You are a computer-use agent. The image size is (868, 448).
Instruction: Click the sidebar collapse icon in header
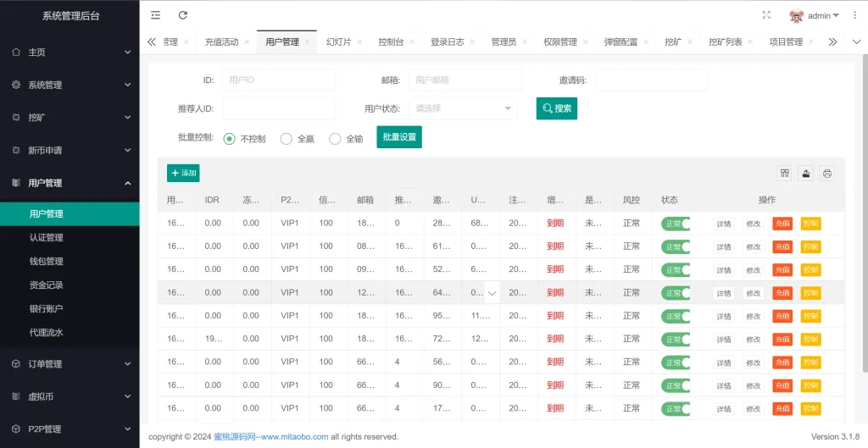tap(155, 15)
